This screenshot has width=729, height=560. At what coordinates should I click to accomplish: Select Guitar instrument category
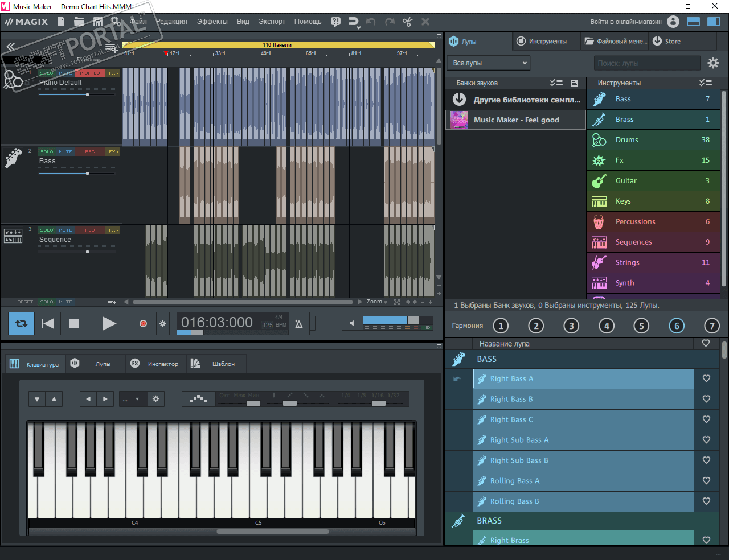[x=653, y=181]
